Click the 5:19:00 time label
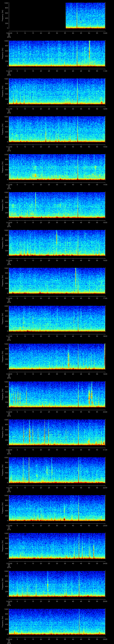This screenshot has height=644, width=114. pos(9,412)
